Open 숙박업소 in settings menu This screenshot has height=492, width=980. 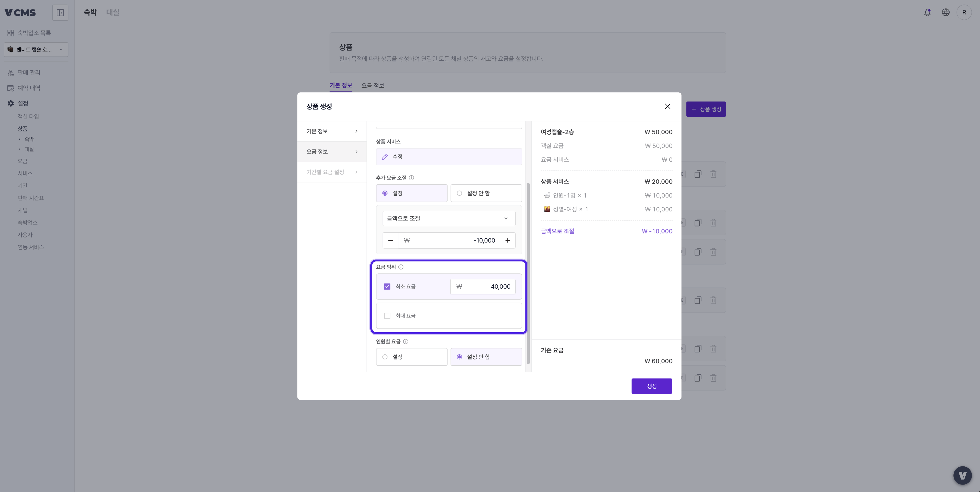pyautogui.click(x=27, y=222)
